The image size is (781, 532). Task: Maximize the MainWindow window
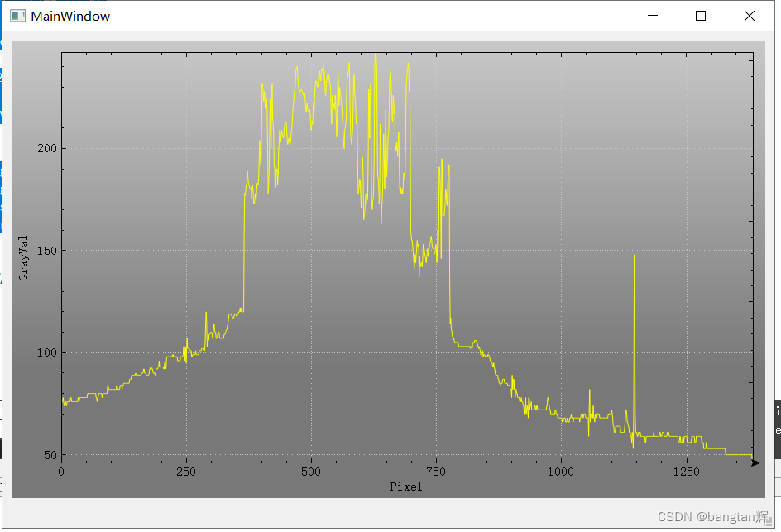pyautogui.click(x=700, y=16)
